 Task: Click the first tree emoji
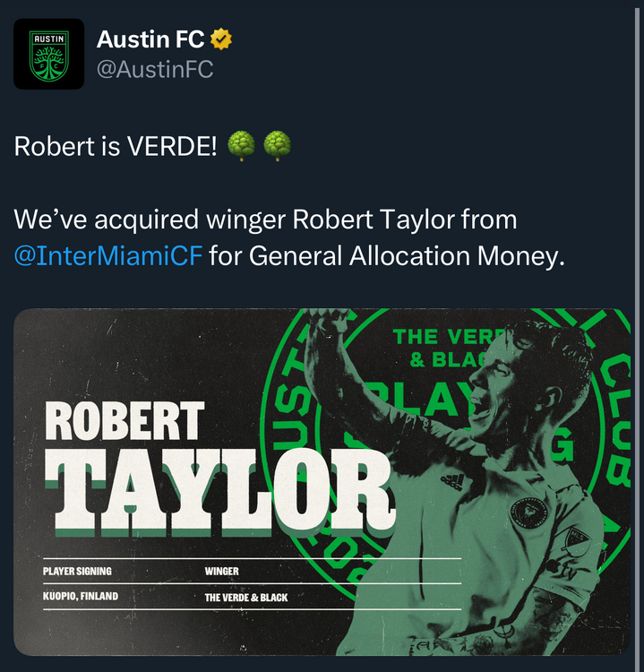click(x=241, y=146)
